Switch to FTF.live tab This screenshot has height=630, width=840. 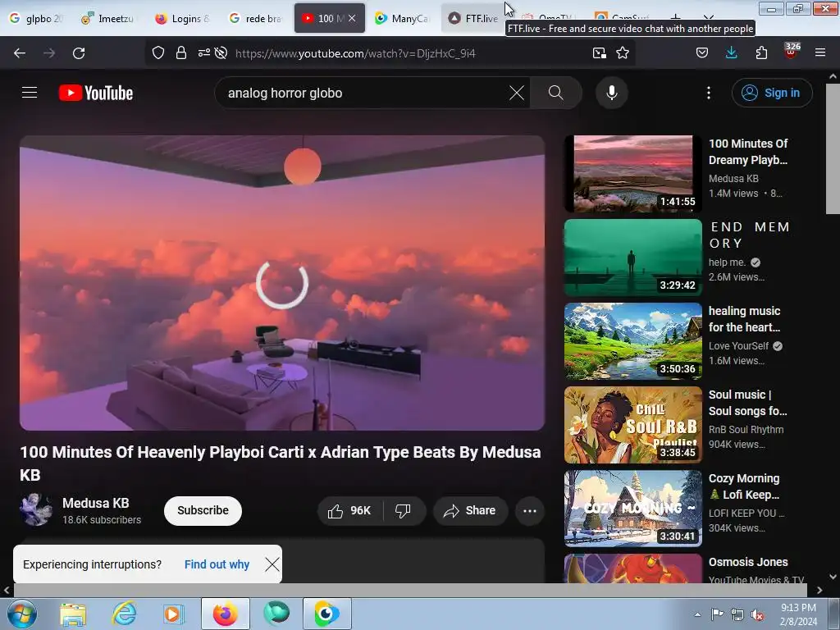click(473, 18)
